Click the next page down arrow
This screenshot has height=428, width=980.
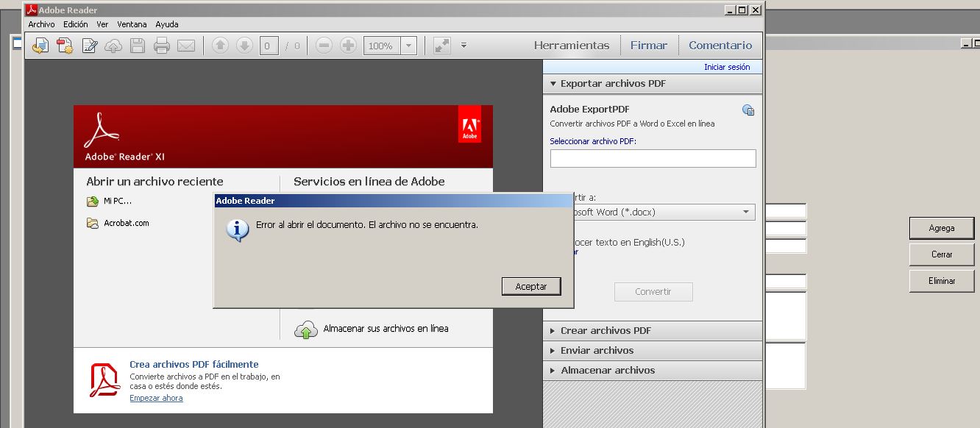click(244, 46)
